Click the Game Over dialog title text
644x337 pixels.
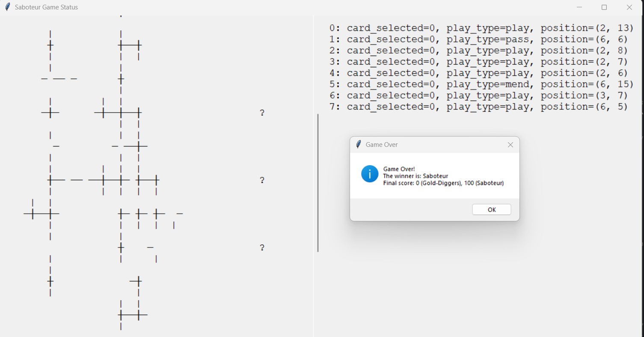pyautogui.click(x=381, y=145)
